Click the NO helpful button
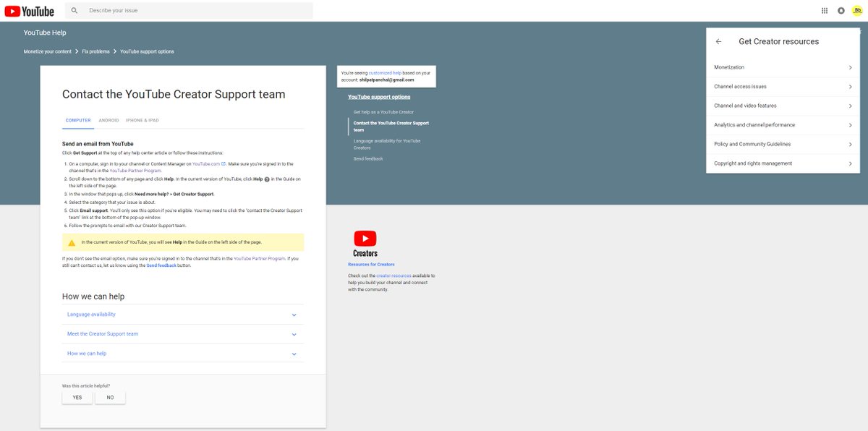This screenshot has width=868, height=431. (110, 398)
